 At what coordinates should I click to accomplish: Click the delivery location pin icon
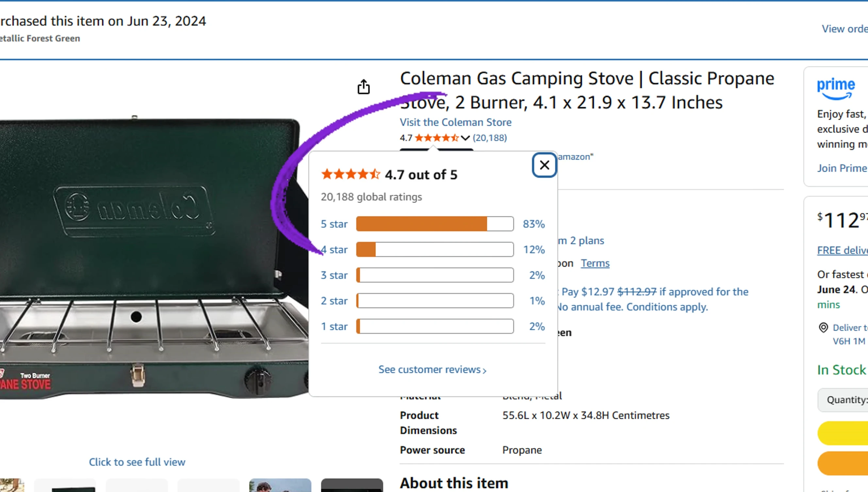[824, 328]
